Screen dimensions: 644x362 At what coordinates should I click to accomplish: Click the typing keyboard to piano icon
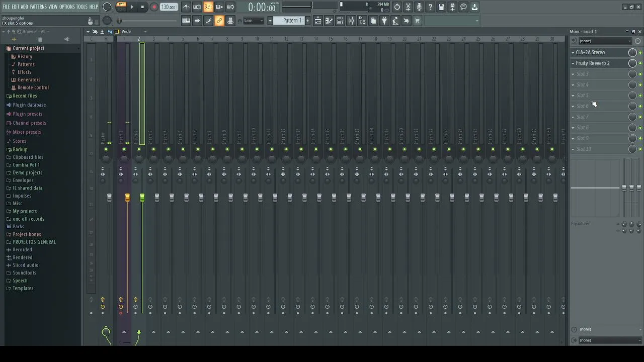pyautogui.click(x=186, y=21)
